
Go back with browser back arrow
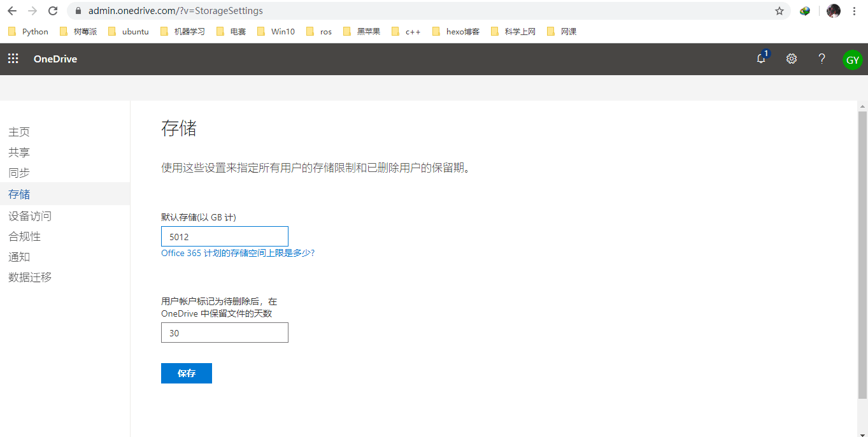12,11
